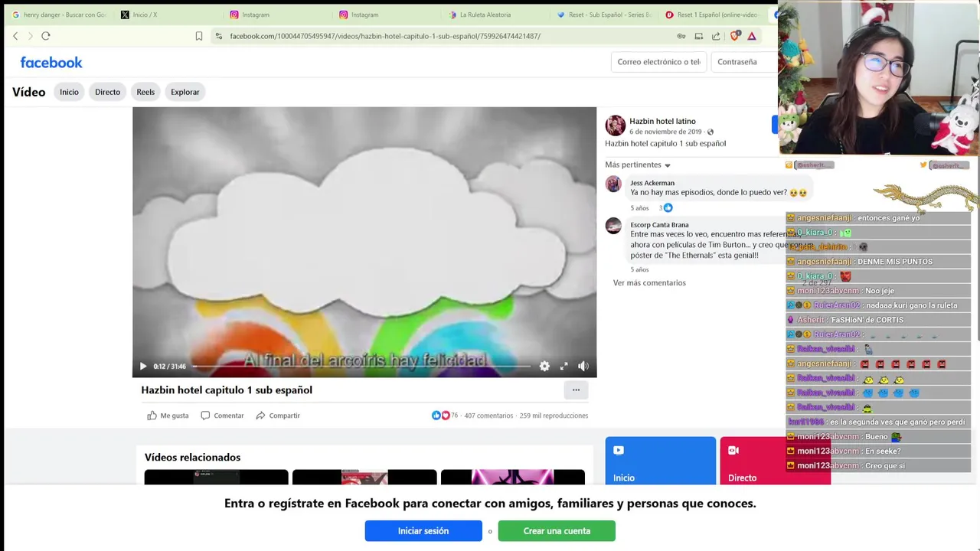
Task: Play the Hazbin Hotel video
Action: pos(143,367)
